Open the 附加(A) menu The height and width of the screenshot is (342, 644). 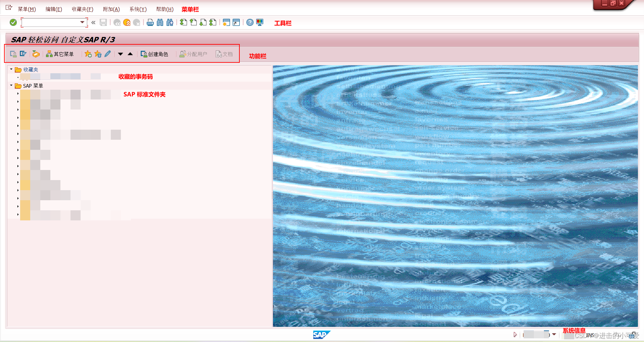click(x=111, y=9)
